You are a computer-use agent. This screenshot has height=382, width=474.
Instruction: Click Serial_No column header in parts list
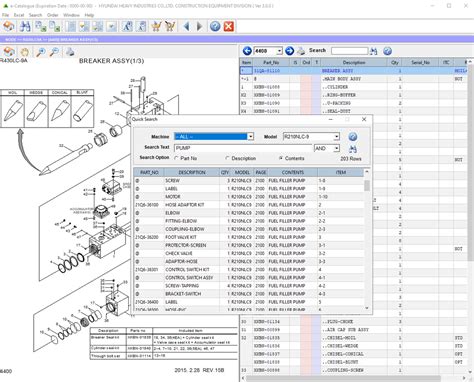pyautogui.click(x=420, y=62)
